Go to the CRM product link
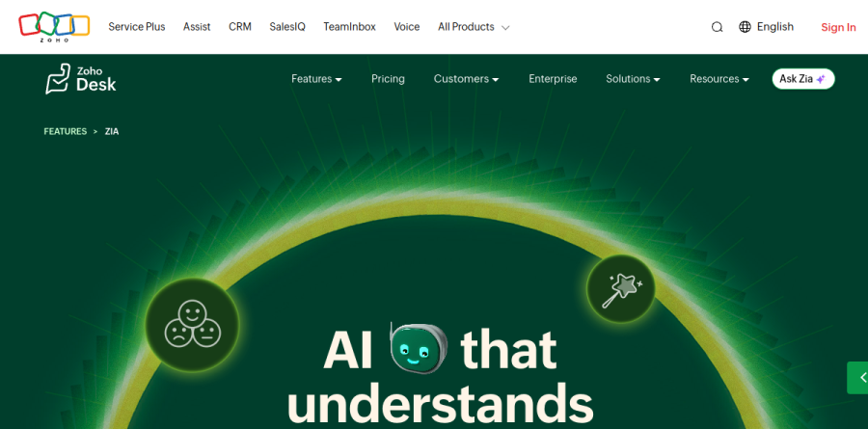868x429 pixels. pyautogui.click(x=240, y=27)
